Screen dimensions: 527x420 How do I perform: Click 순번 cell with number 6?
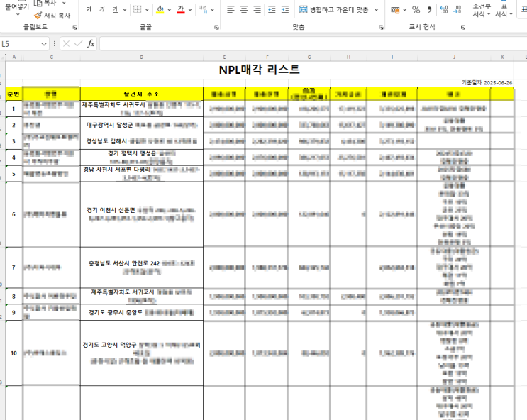(x=13, y=214)
